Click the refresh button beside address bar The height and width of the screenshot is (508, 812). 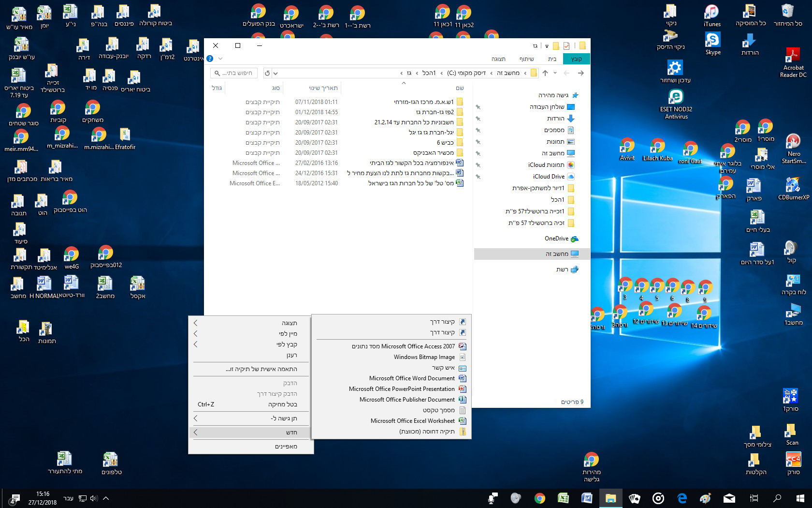click(267, 74)
